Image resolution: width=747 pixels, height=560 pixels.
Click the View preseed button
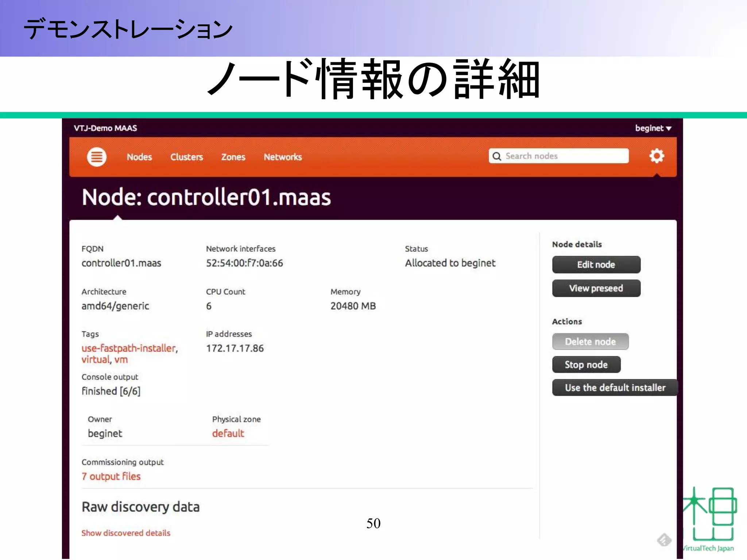pyautogui.click(x=596, y=288)
